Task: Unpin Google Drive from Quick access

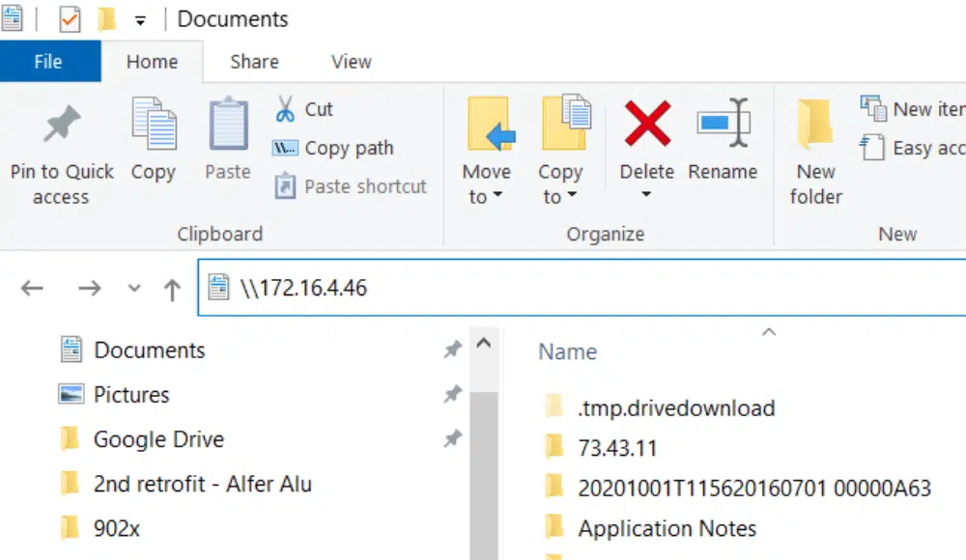Action: click(x=453, y=438)
